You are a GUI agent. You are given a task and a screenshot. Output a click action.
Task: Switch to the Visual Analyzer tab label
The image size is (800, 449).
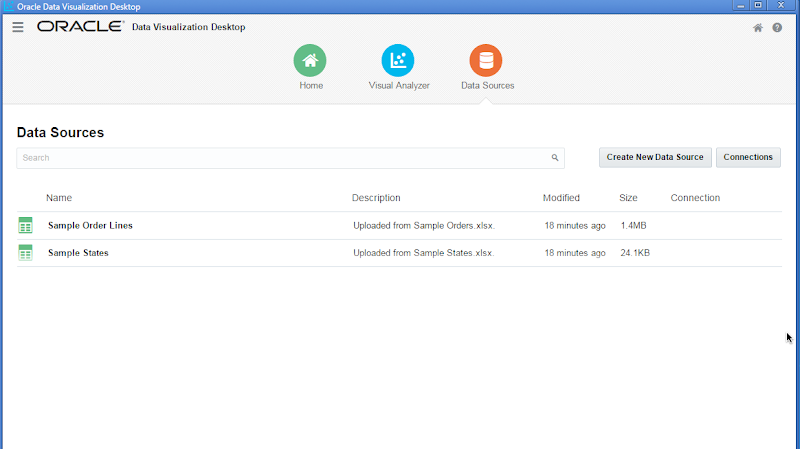point(399,86)
